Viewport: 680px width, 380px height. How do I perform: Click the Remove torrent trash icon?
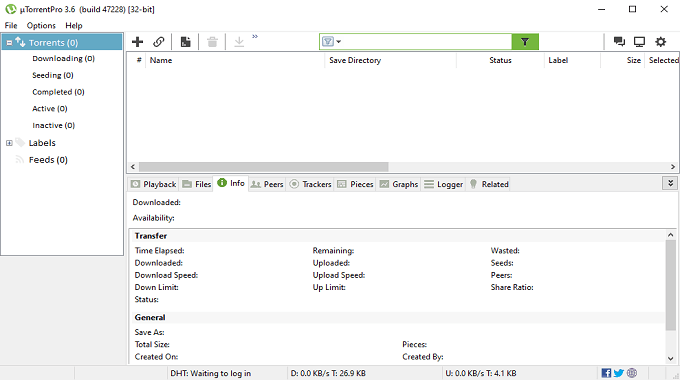pos(212,42)
